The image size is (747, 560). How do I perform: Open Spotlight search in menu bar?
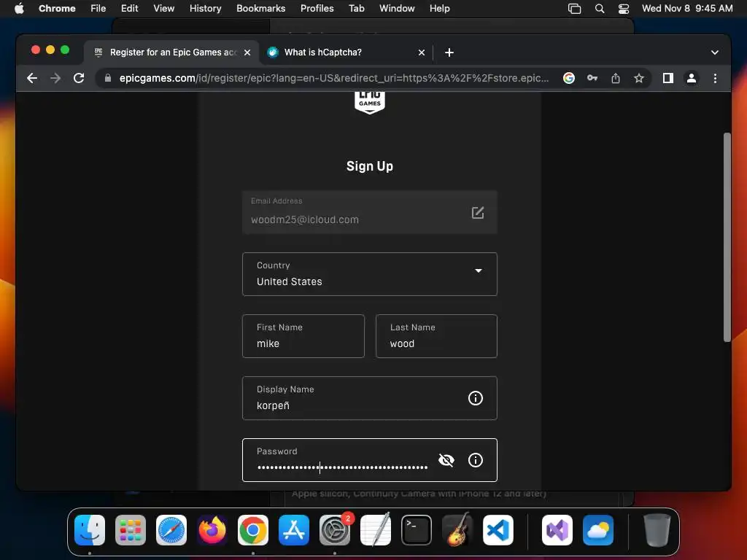pos(600,9)
